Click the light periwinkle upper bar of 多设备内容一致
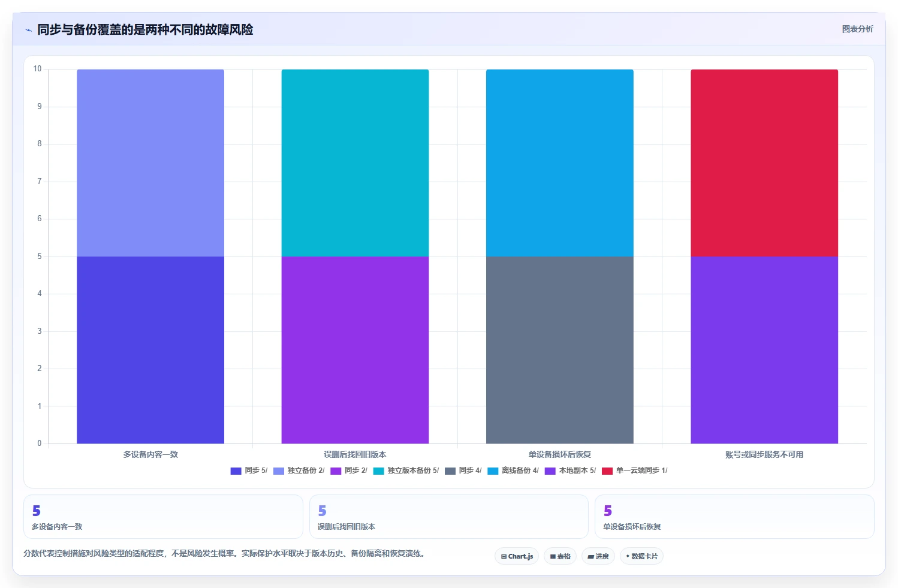The width and height of the screenshot is (898, 588). [150, 163]
